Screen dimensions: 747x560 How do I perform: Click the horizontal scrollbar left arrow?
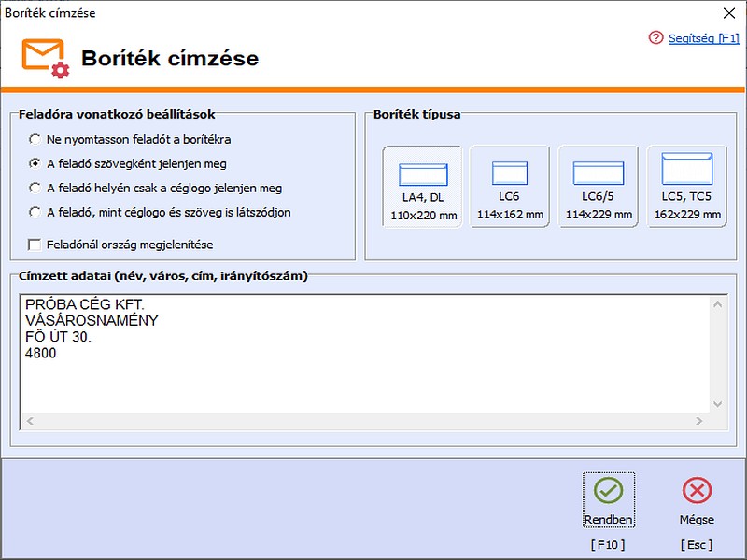pos(29,422)
